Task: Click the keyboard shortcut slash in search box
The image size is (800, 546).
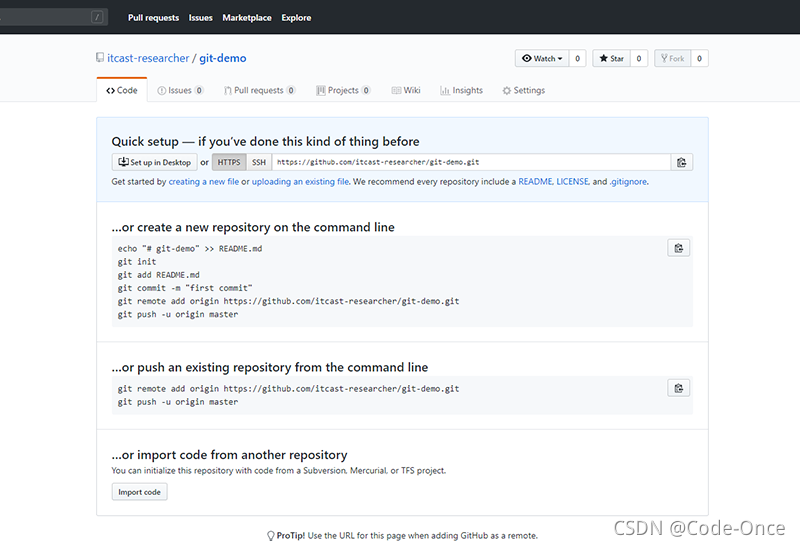Action: point(97,17)
